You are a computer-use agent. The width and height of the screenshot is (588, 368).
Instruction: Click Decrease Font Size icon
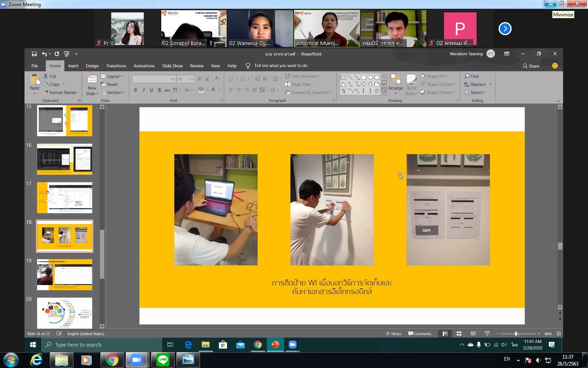(207, 79)
